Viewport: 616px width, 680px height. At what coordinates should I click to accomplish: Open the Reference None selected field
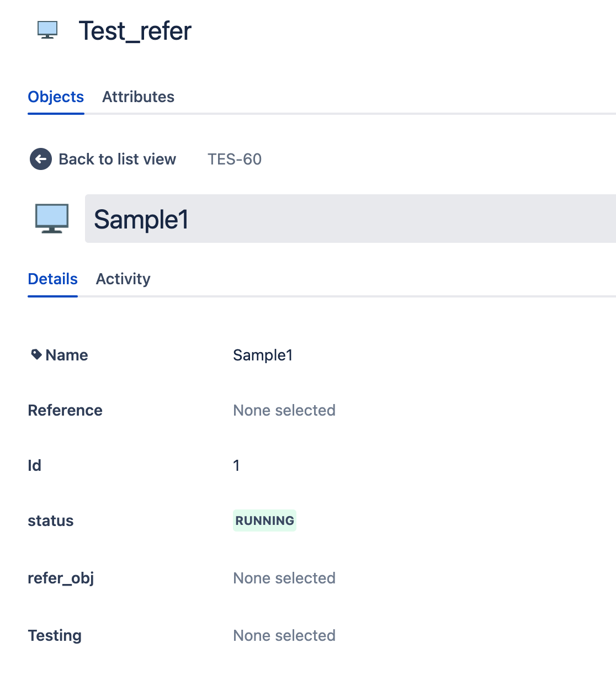(284, 410)
